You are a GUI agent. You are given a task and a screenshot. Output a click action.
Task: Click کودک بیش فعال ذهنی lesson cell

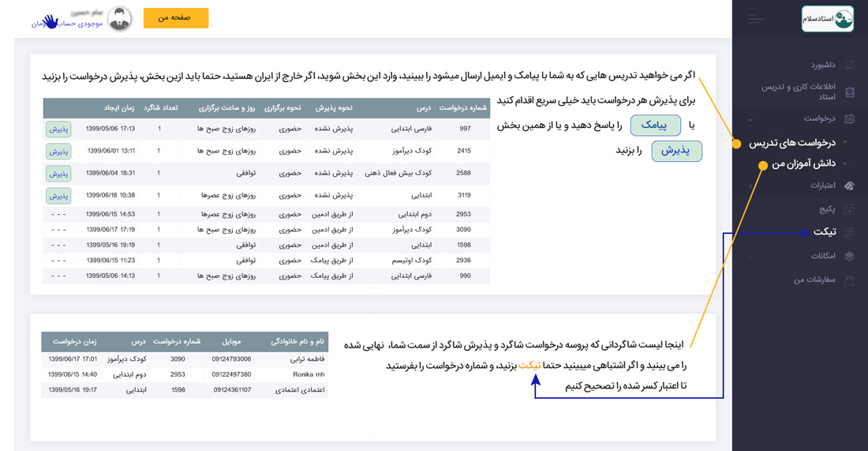(398, 173)
